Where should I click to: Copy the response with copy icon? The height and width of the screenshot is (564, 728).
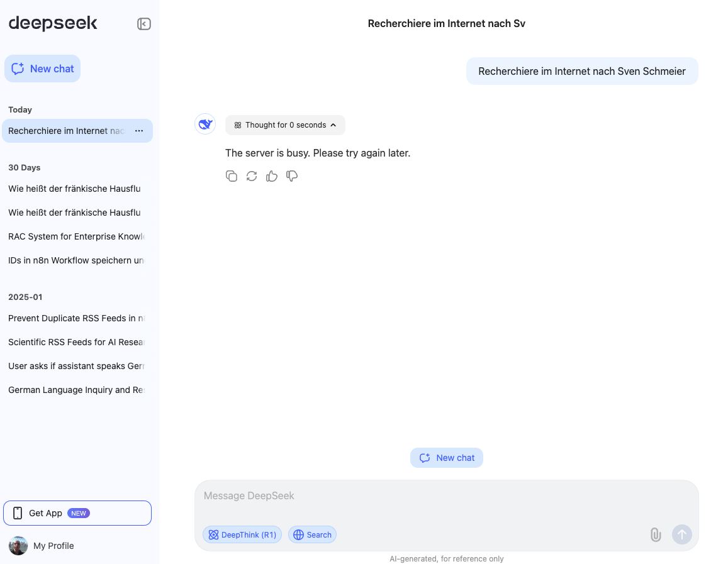coord(231,176)
